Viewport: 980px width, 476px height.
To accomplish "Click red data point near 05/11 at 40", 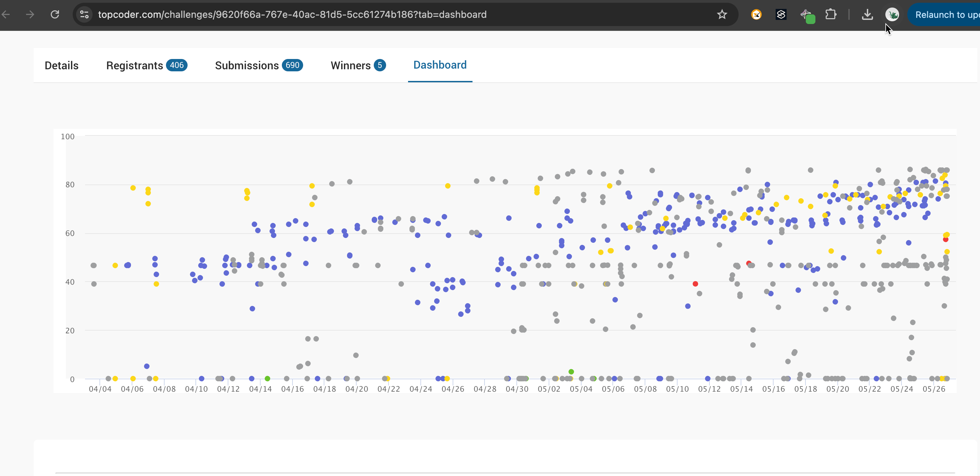I will point(695,284).
